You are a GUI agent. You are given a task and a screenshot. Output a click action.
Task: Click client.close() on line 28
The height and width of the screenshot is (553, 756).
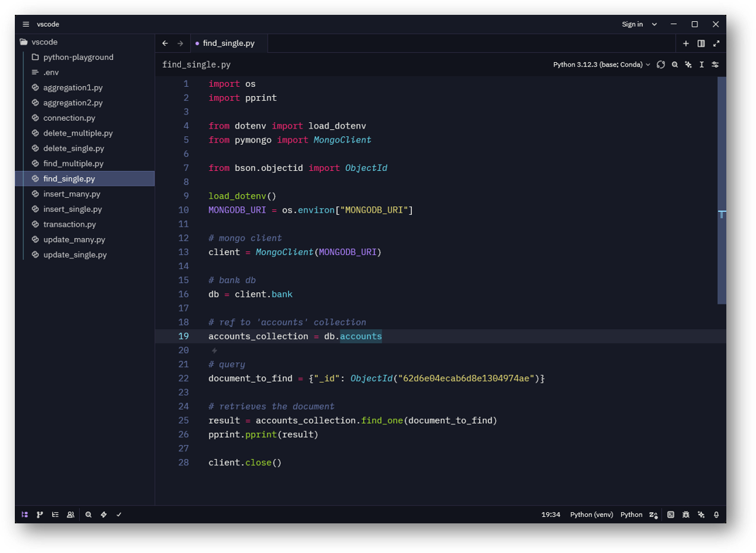(244, 463)
